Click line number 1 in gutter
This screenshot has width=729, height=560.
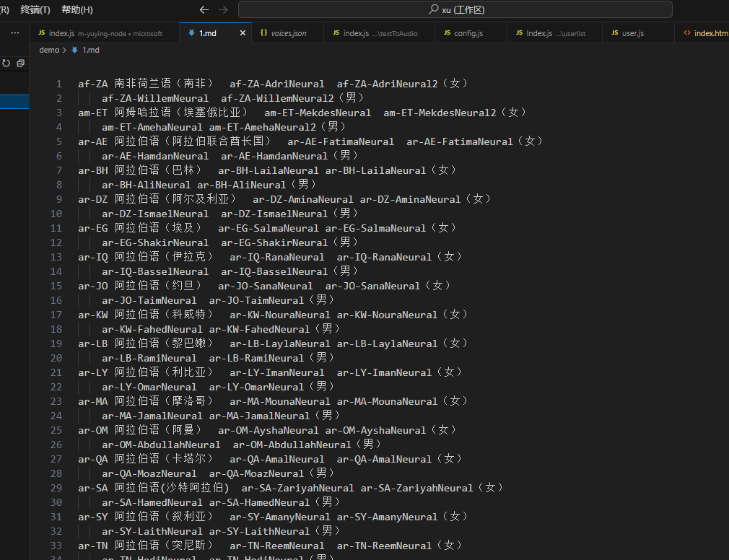pyautogui.click(x=59, y=84)
